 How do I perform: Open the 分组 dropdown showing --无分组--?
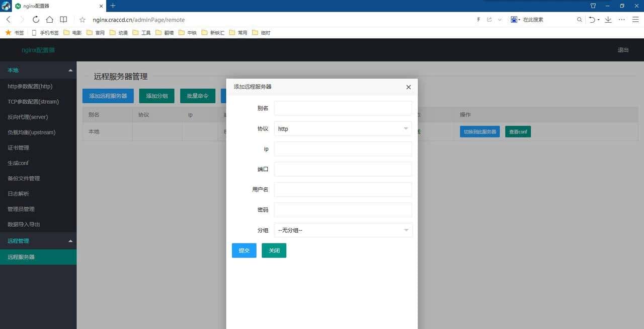click(x=343, y=230)
